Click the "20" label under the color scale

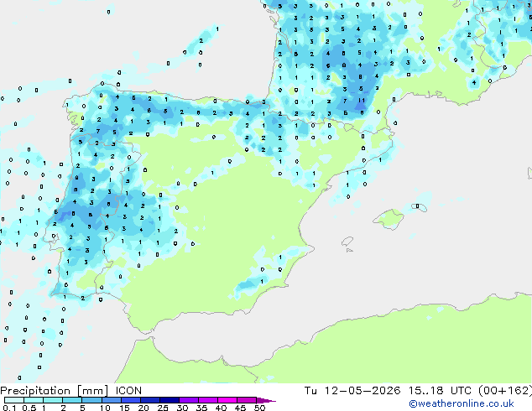143,408
